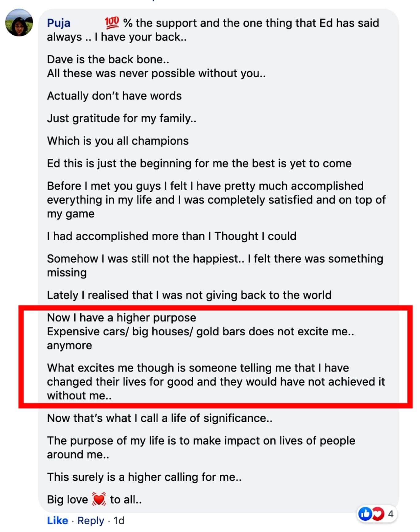Screen dimensions: 420x532
Task: Click the text 'Actually don't have words'
Action: tap(114, 96)
